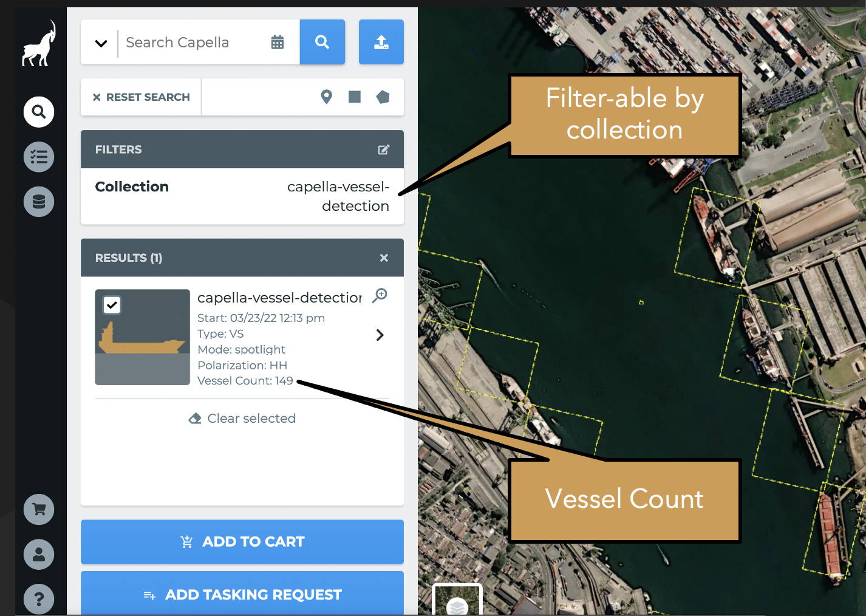Click the Start: 03/23/22 12:13 pm text
Viewport: 866px width, 616px height.
click(x=261, y=318)
